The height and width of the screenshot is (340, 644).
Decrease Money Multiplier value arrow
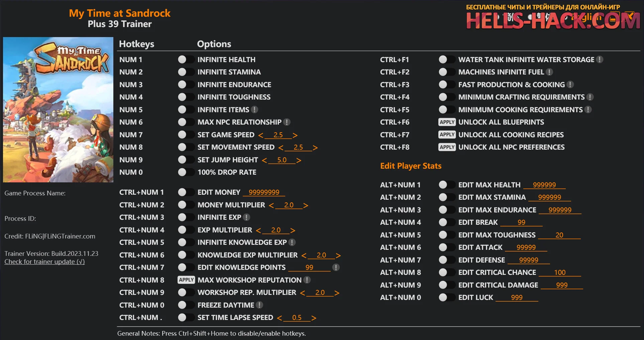point(271,205)
